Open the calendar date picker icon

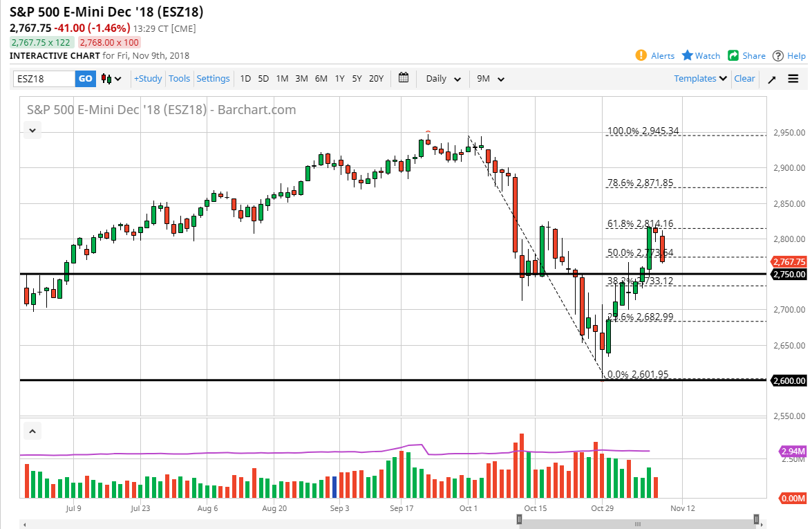404,78
